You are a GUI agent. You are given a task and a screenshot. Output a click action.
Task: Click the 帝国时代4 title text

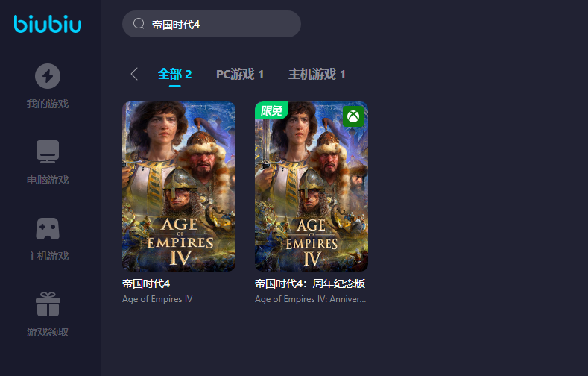(146, 283)
